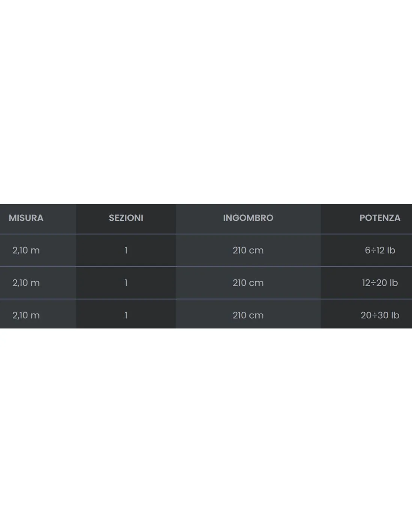Image resolution: width=412 pixels, height=532 pixels.
Task: Click the INGOMBRO column header
Action: tap(248, 218)
